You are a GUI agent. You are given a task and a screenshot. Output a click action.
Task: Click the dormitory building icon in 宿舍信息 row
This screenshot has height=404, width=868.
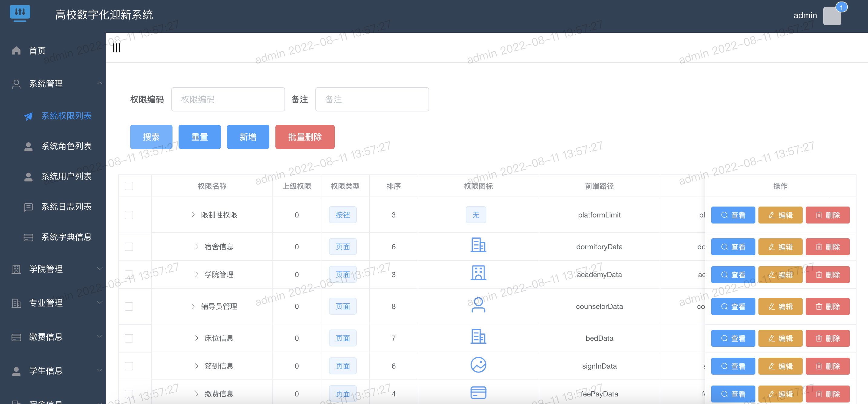click(478, 245)
